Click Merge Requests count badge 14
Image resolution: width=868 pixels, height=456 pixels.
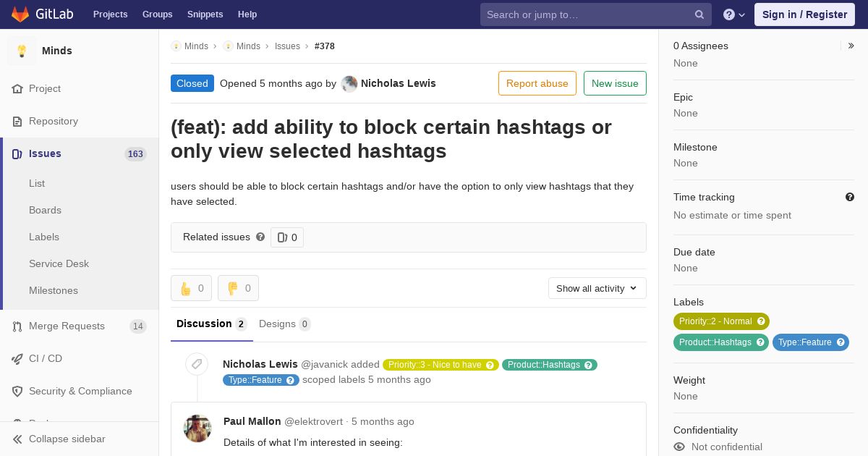(138, 326)
